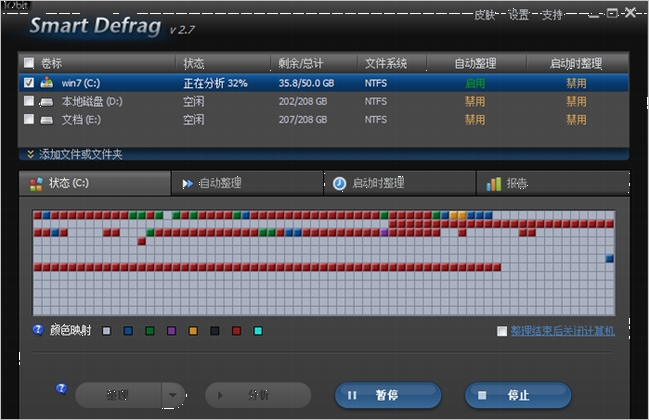649x420 pixels.
Task: Uncheck the win7 (C:) drive checkbox
Action: (29, 82)
